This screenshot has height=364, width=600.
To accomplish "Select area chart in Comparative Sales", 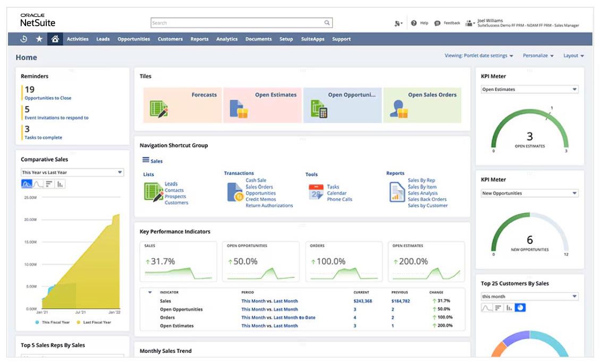I will coord(27,184).
